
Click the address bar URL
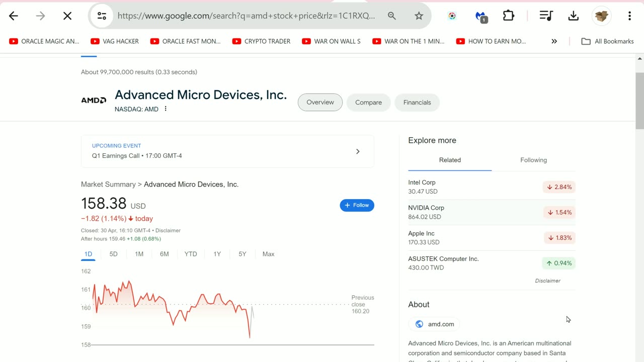click(246, 16)
